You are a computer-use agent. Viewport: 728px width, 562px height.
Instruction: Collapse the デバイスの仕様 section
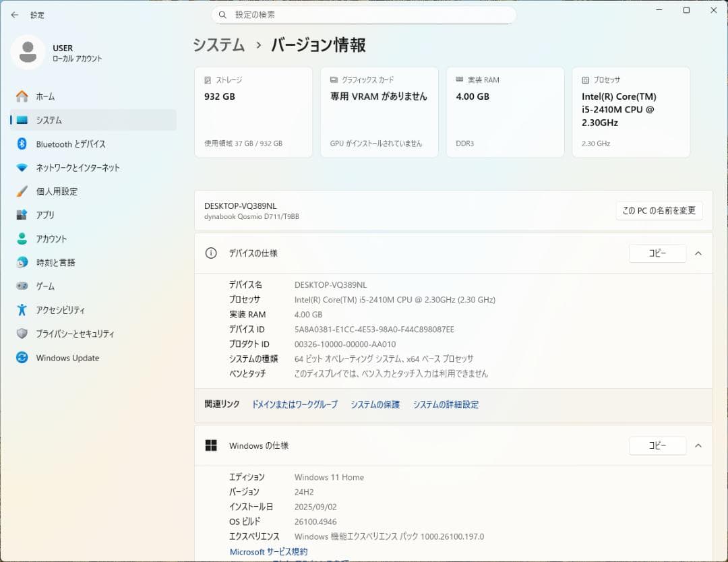[698, 253]
